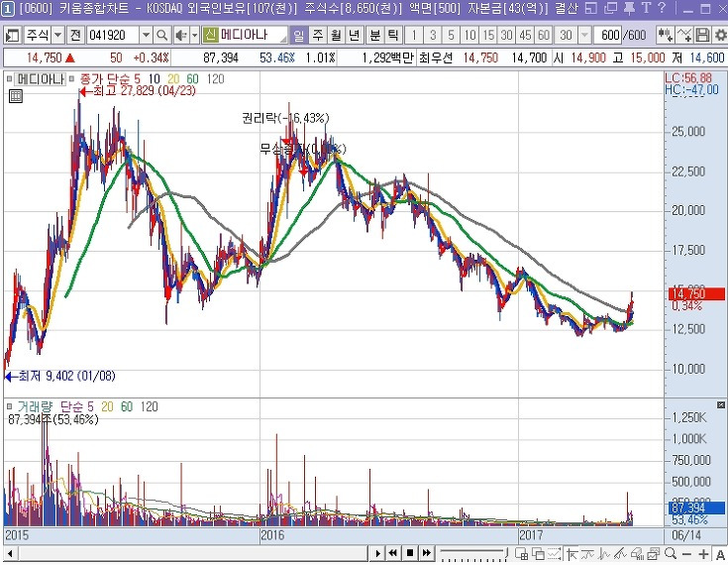Close the volume panel with its X button

(721, 404)
